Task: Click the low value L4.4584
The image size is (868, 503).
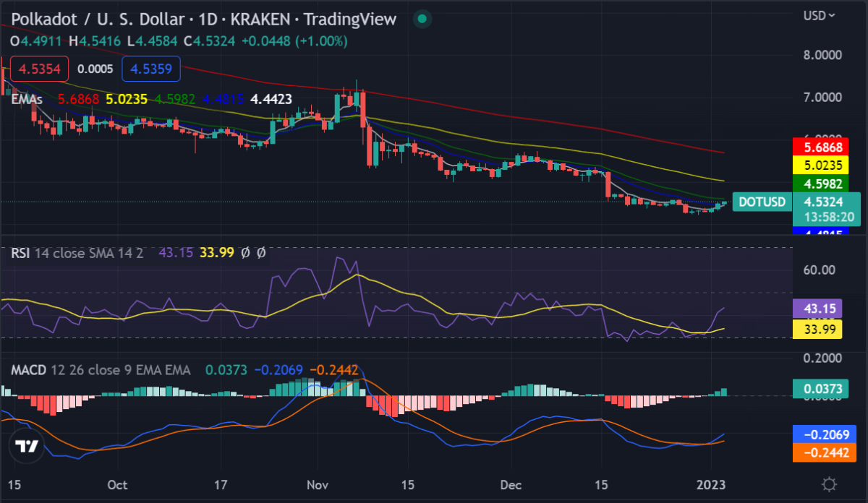Action: pyautogui.click(x=154, y=41)
